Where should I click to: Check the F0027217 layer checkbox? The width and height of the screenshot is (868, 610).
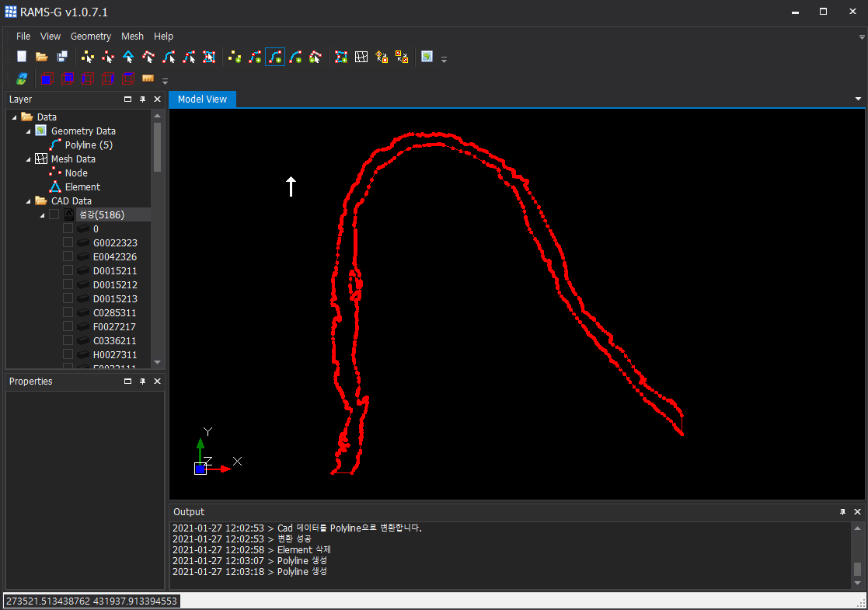click(x=68, y=326)
